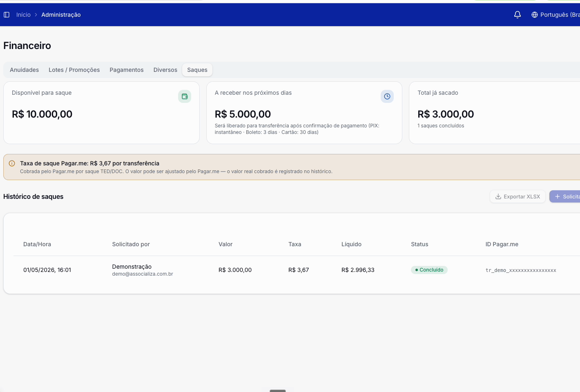Click the Líquido column header
The width and height of the screenshot is (580, 392).
(351, 244)
